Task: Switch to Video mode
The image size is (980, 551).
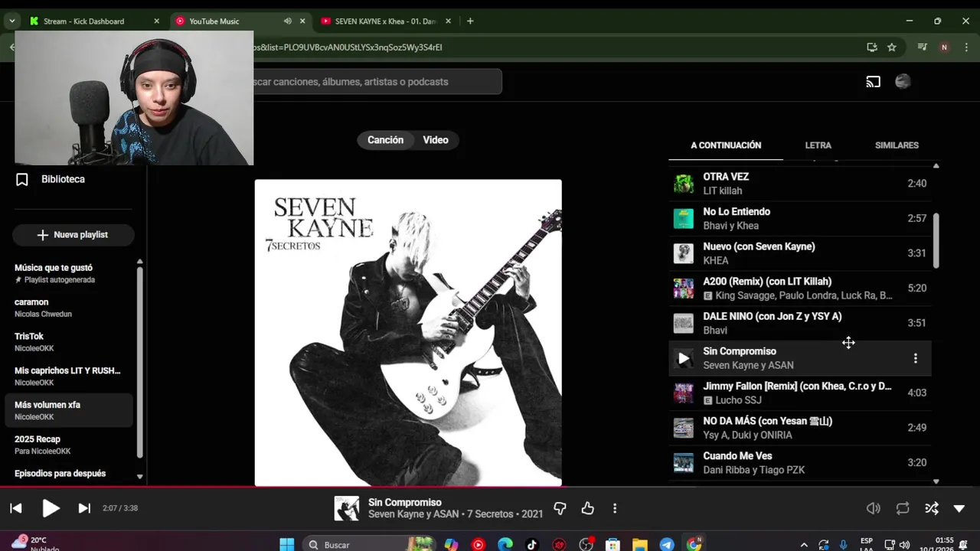Action: 436,140
